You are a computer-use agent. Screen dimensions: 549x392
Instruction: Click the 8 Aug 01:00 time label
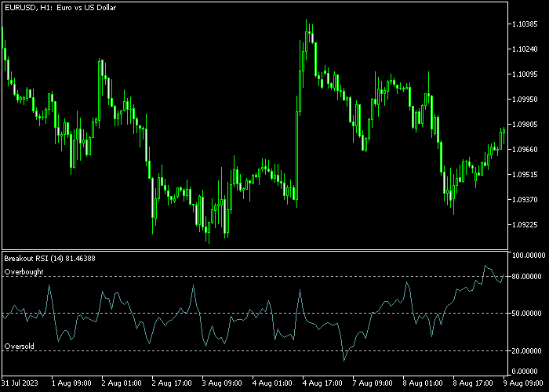tap(423, 383)
